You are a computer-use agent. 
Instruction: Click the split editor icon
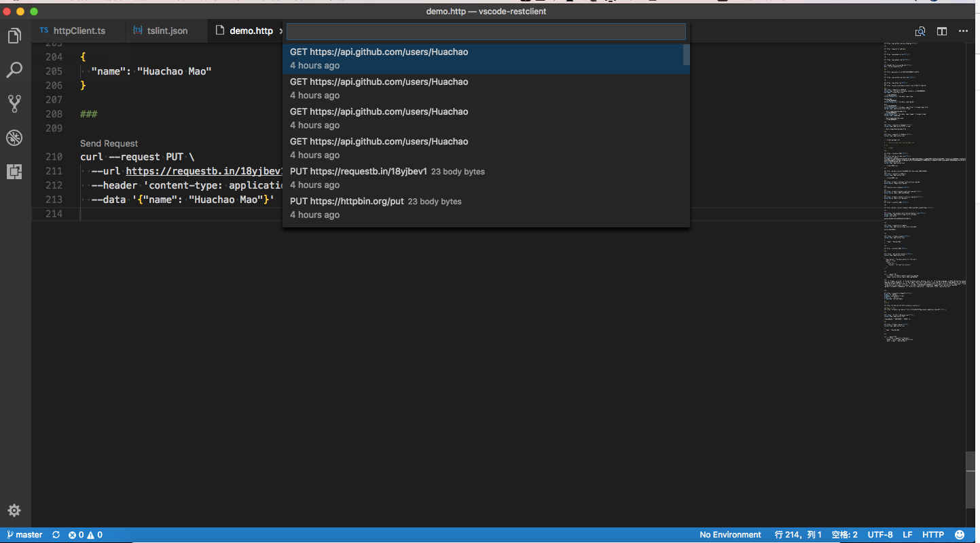[x=942, y=31]
